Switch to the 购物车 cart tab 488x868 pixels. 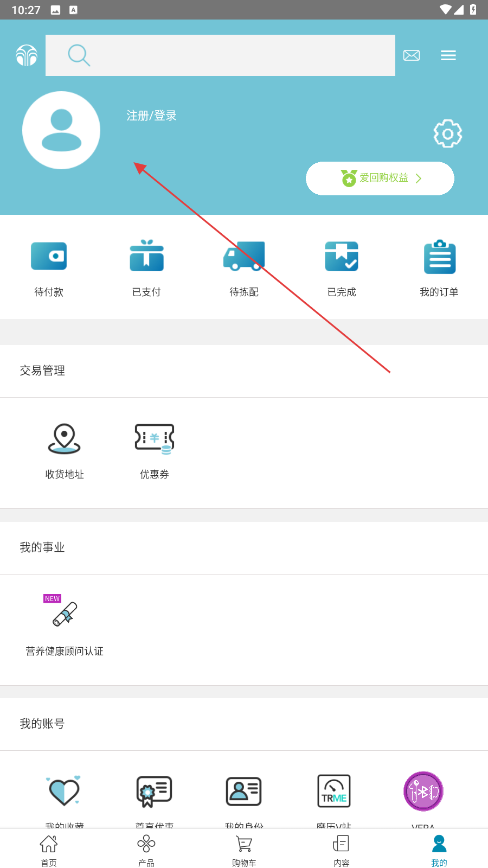(x=244, y=850)
